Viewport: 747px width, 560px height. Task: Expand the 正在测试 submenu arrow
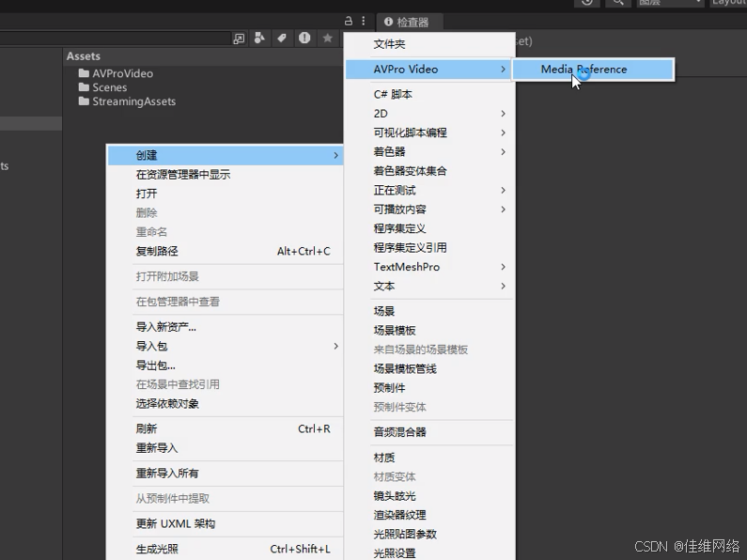coord(503,190)
